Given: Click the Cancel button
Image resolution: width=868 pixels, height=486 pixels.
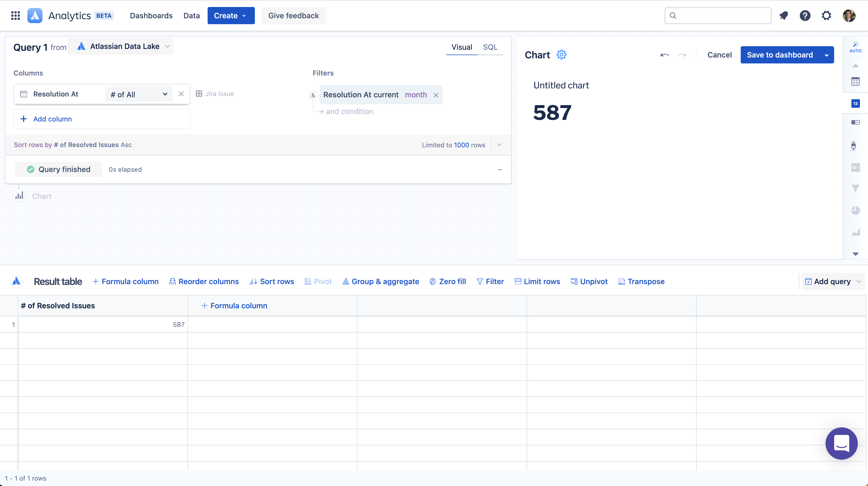Looking at the screenshot, I should point(719,55).
